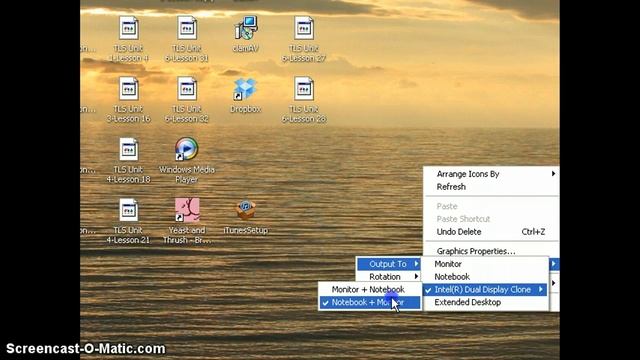Select the Yeast and Thrush shortcut icon
Image resolution: width=640 pixels, height=360 pixels.
point(187,210)
